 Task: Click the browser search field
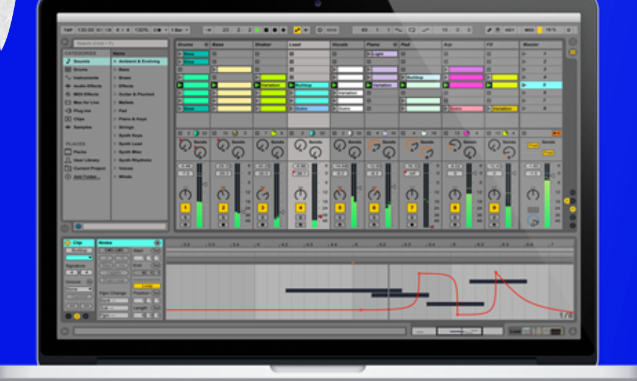tap(120, 43)
